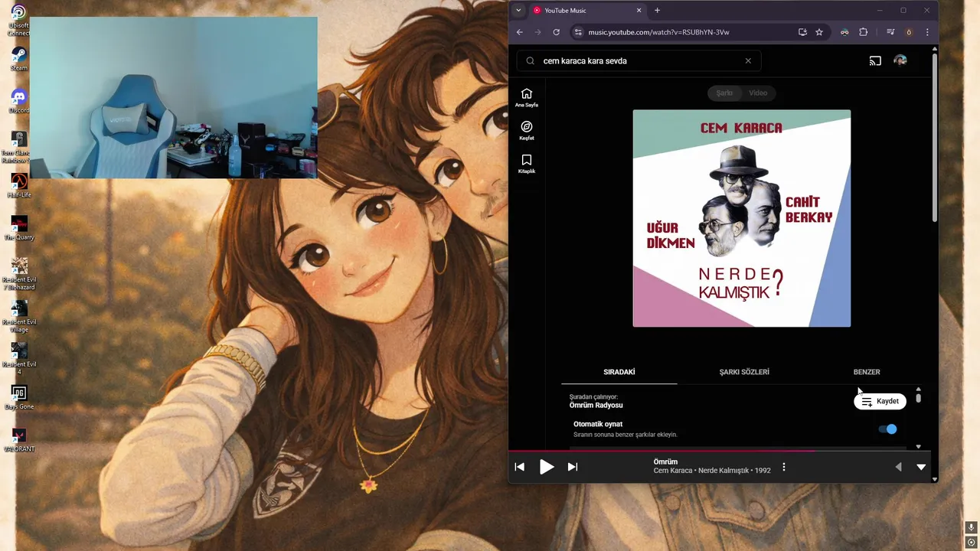Select the Steam desktop icon
This screenshot has height=551, width=980.
tap(18, 60)
